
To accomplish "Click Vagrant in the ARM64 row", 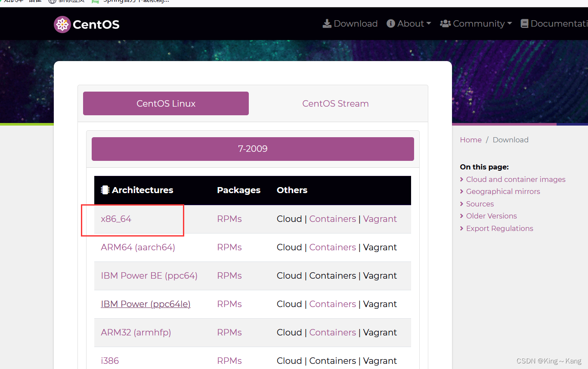I will pyautogui.click(x=380, y=247).
